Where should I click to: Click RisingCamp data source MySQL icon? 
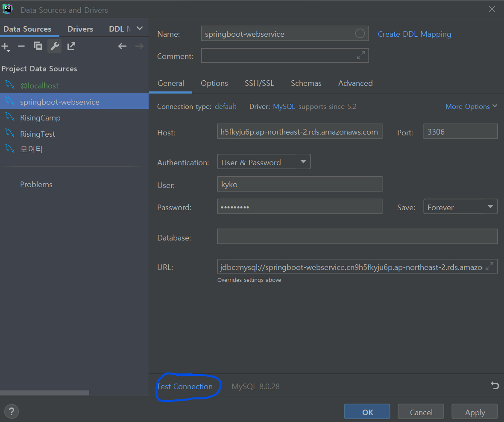click(x=10, y=117)
